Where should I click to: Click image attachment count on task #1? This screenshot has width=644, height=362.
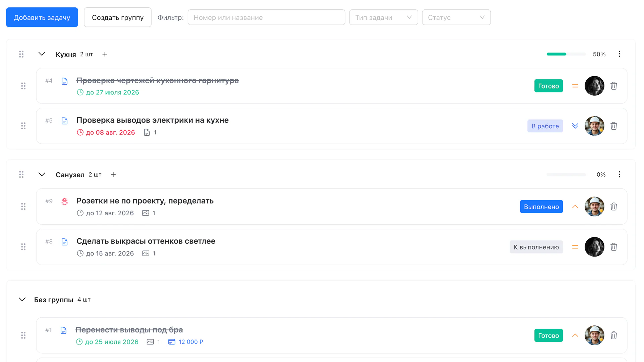click(153, 342)
